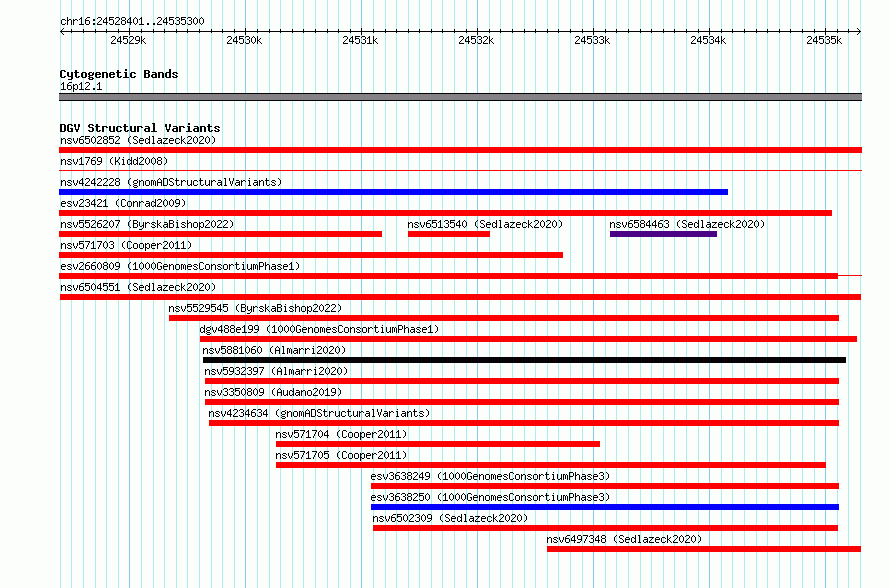Open the nsv4234634 gnomADStructuralVariants label
The image size is (890, 588).
[x=319, y=413]
